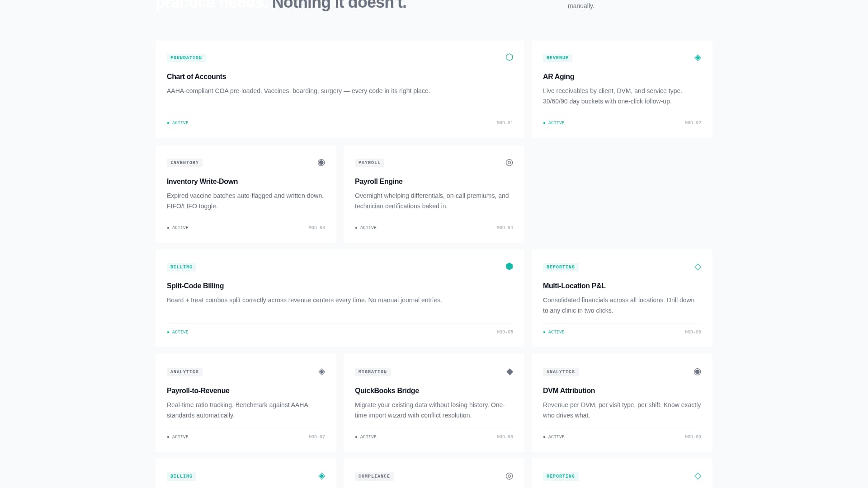
Task: Click the ANALYTICS tag on DVM Attribution card
Action: [561, 372]
